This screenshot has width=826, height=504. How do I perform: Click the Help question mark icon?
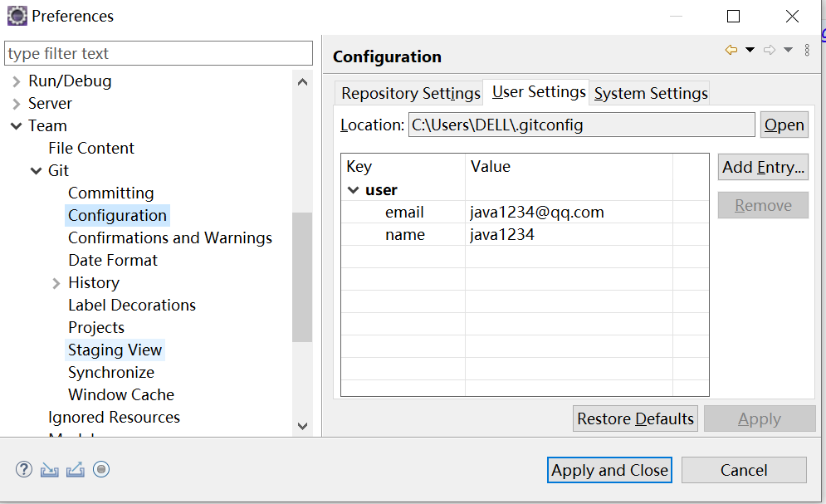pyautogui.click(x=23, y=469)
